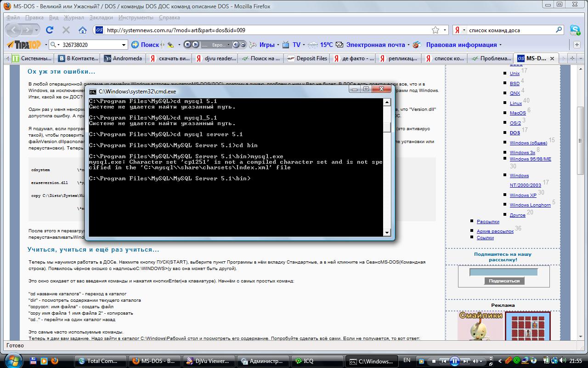Click the Tipatop toolbar logo
The width and height of the screenshot is (588, 368).
pyautogui.click(x=24, y=45)
